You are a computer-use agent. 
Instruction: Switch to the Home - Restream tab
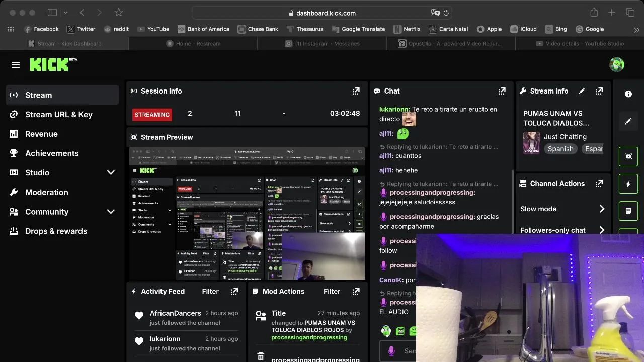(x=193, y=44)
